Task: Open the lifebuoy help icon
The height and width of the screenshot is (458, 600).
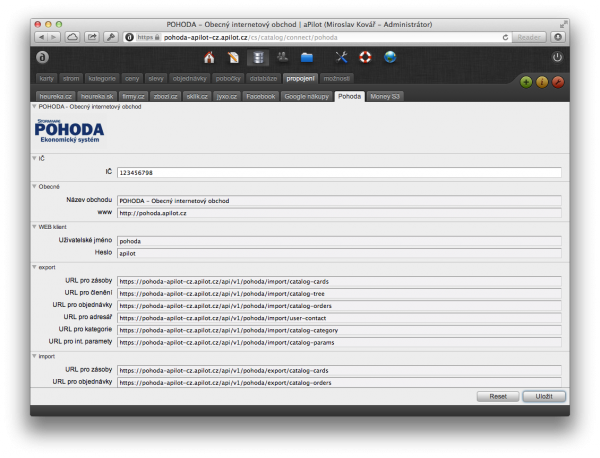Action: click(365, 57)
